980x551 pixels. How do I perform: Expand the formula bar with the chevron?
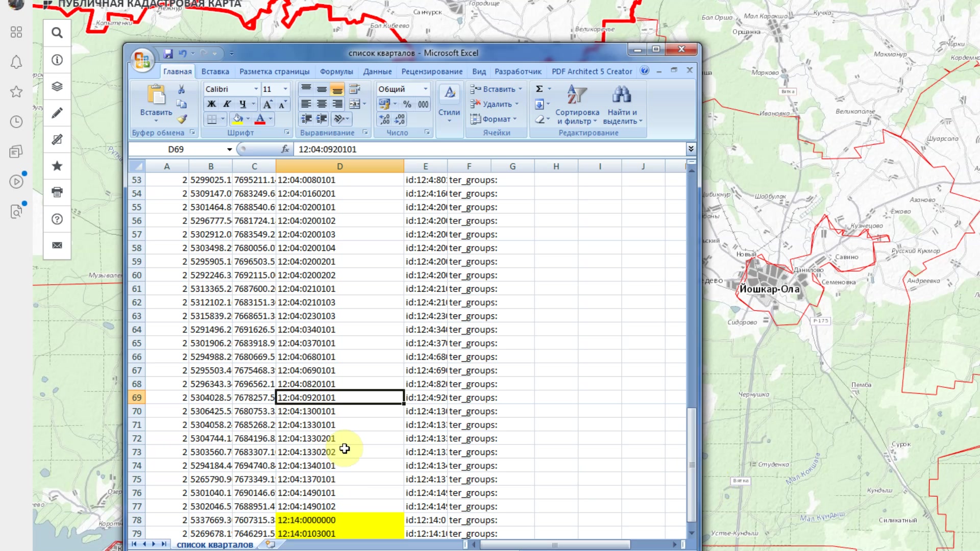pos(691,149)
